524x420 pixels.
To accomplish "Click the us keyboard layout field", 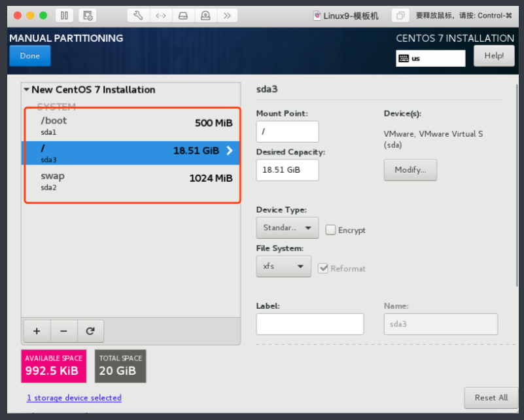I will (x=430, y=58).
